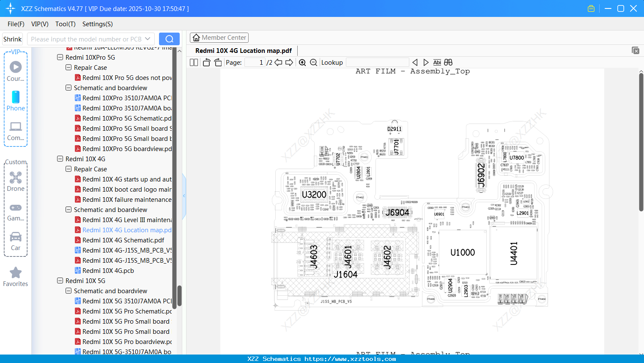Viewport: 644px width, 363px height.
Task: Click the rotate clockwise icon
Action: [x=218, y=62]
